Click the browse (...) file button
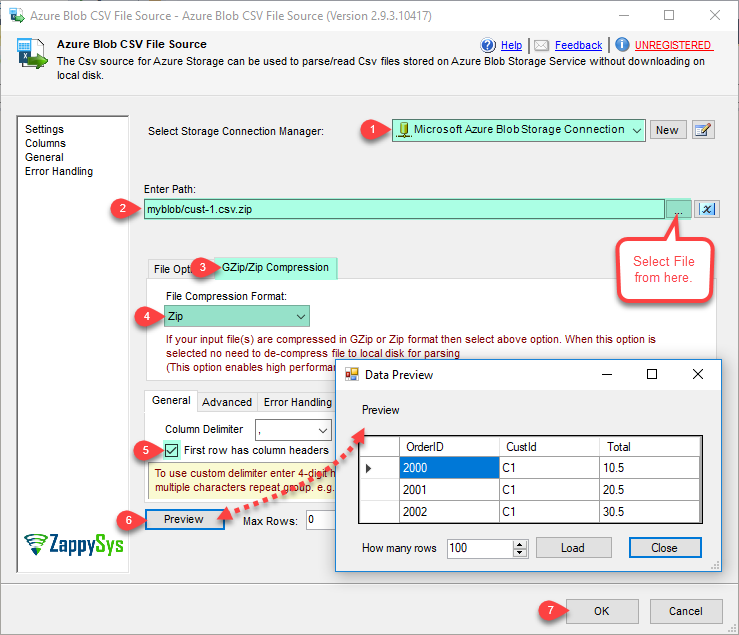739x635 pixels. point(678,209)
